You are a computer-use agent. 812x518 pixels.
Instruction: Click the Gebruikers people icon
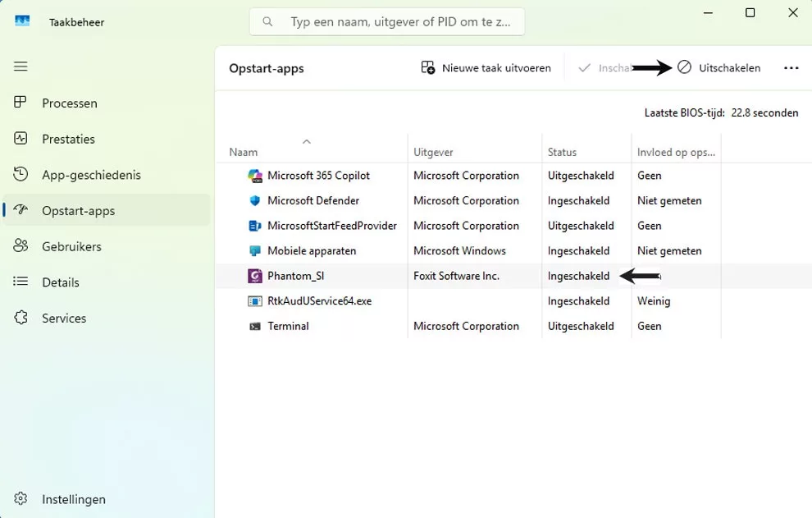click(x=21, y=245)
